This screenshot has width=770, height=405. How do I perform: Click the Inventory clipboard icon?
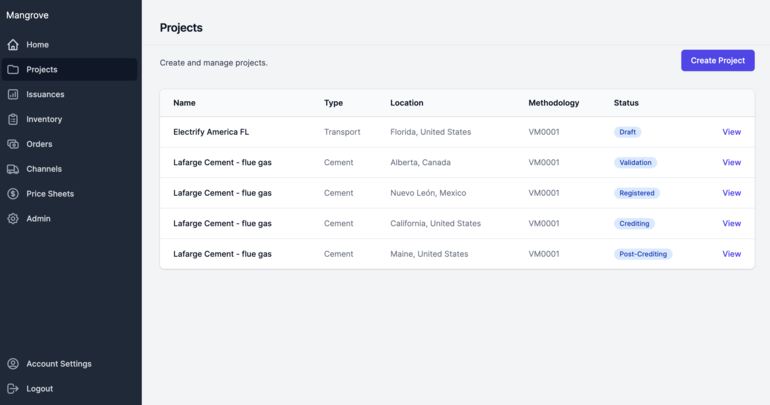13,119
